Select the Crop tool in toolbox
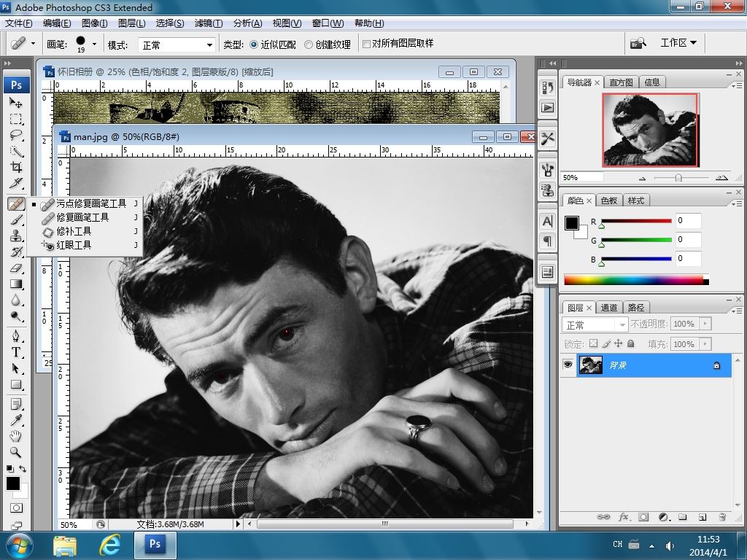This screenshot has width=747, height=560. [x=16, y=168]
